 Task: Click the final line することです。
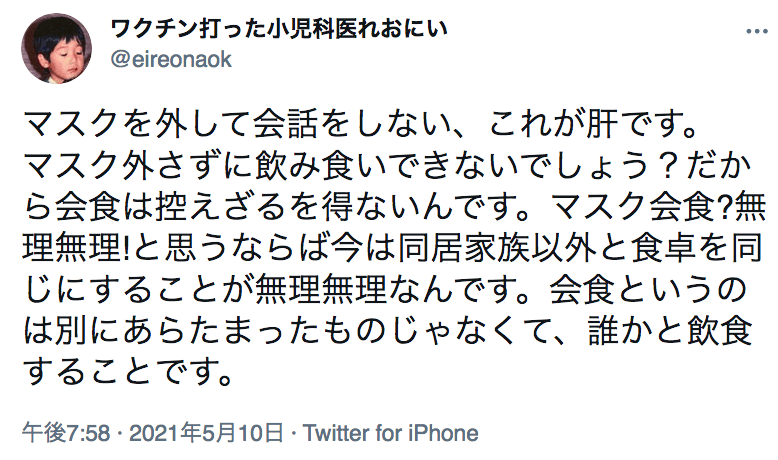(x=128, y=373)
